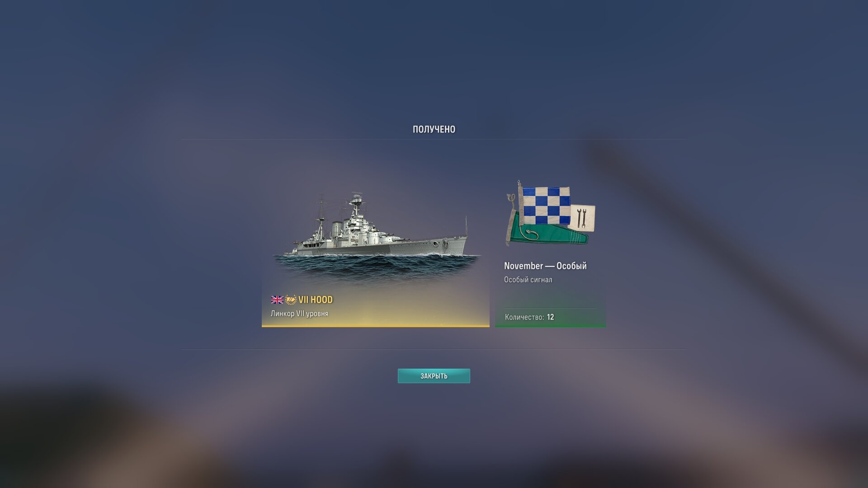Click the VII HOOD ship name

(316, 300)
